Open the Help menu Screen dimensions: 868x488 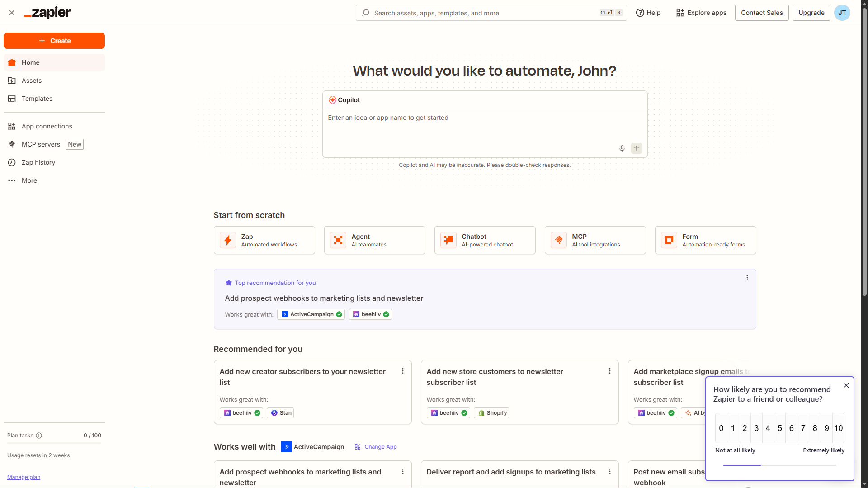pyautogui.click(x=648, y=13)
